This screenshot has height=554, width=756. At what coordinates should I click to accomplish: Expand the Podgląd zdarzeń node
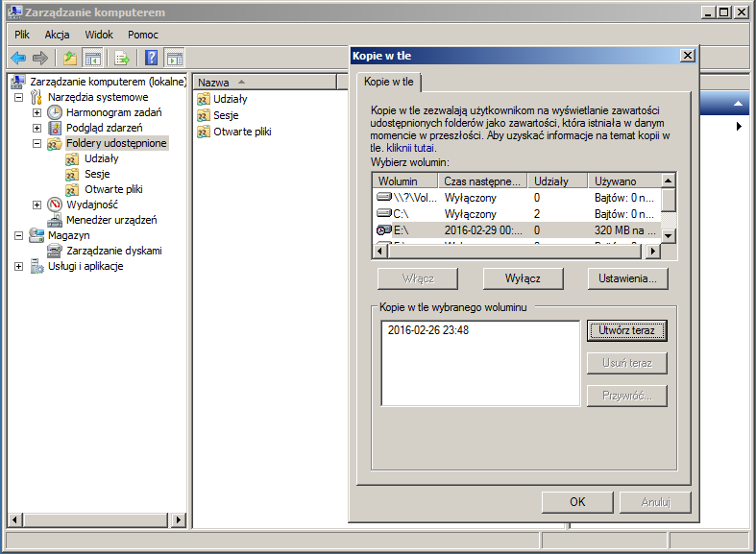coord(37,128)
